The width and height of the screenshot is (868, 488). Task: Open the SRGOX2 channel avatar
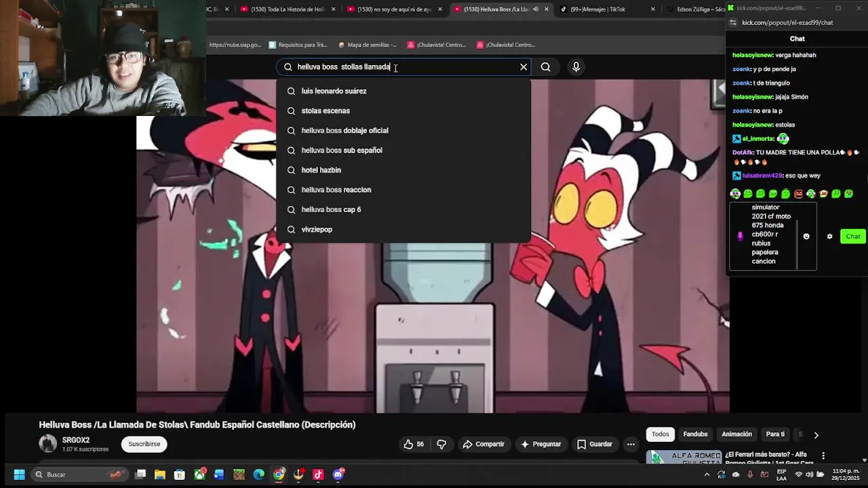48,444
